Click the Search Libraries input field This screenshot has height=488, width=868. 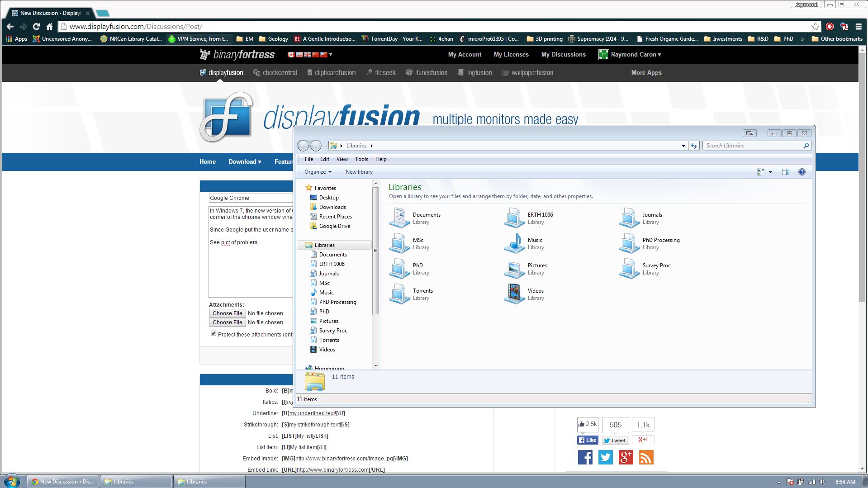tap(753, 146)
